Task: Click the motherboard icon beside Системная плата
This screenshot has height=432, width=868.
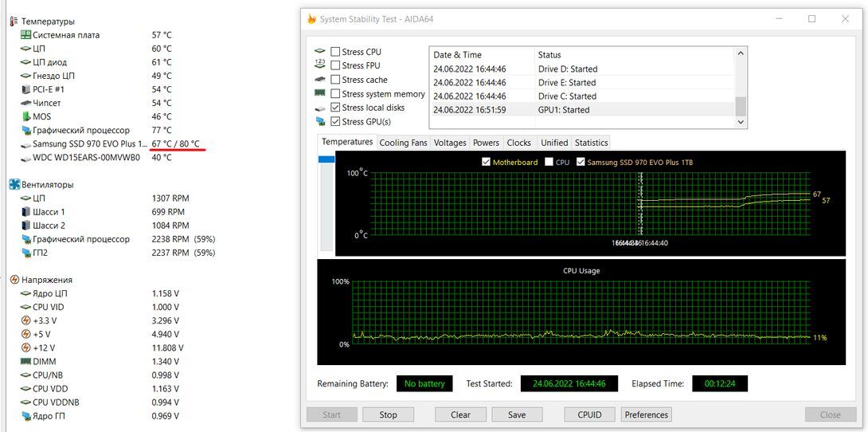Action: point(25,35)
